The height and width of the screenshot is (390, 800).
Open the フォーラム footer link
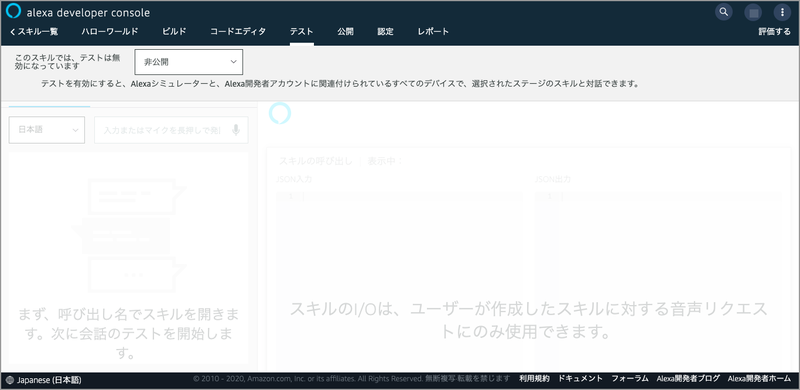(x=630, y=379)
